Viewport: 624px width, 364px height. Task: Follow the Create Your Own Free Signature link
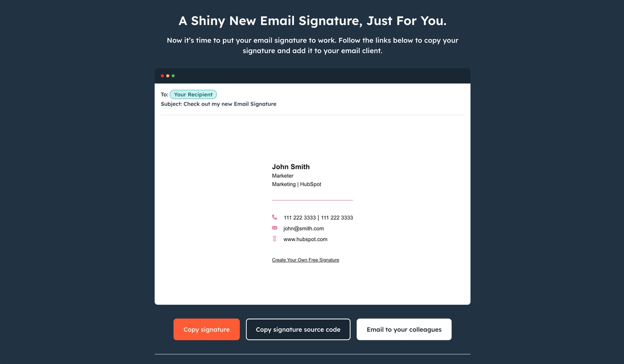click(305, 260)
